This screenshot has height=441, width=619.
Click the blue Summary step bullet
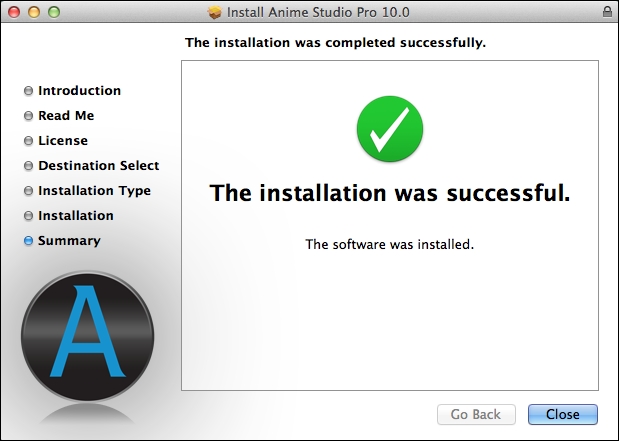[x=28, y=240]
